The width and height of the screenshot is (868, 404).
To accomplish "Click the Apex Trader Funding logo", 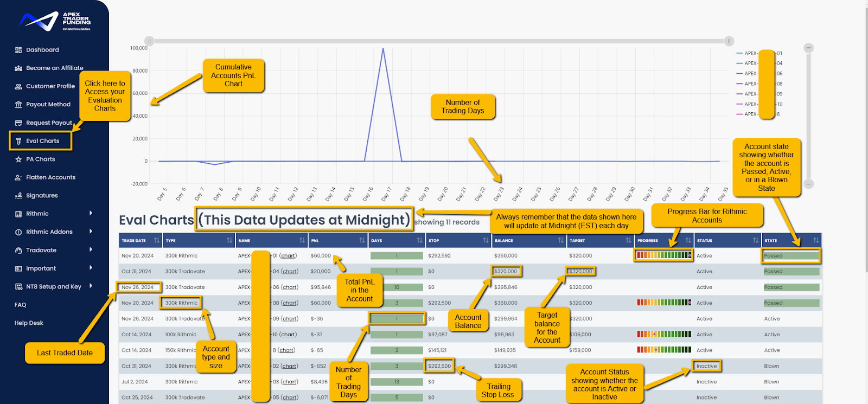I will click(x=54, y=21).
